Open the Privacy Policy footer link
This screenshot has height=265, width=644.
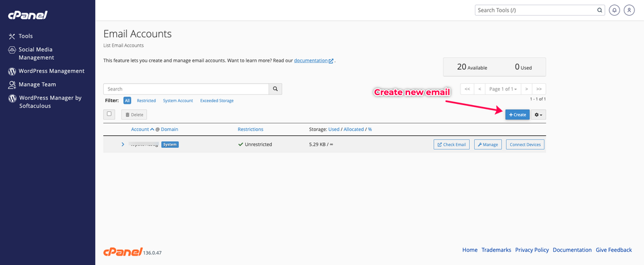[x=532, y=250]
